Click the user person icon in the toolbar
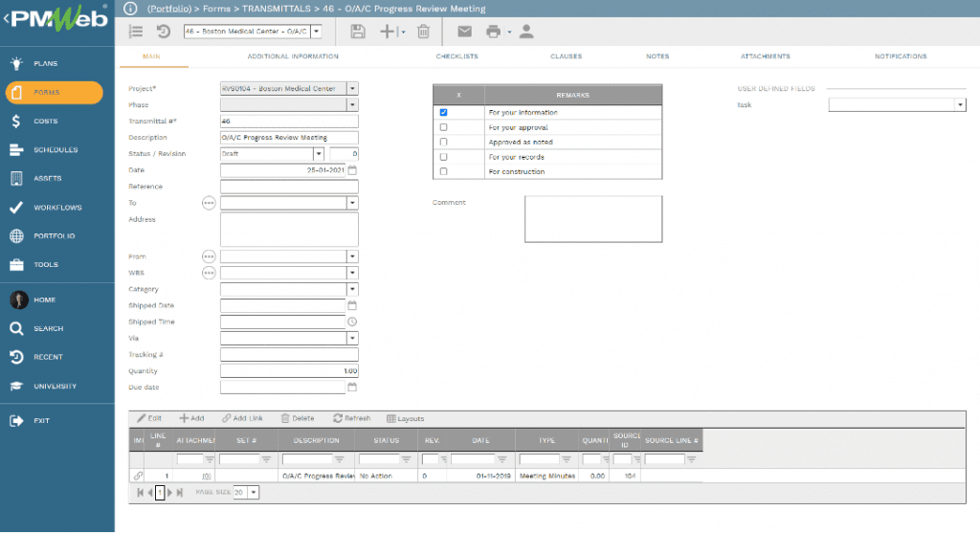The width and height of the screenshot is (980, 533). click(526, 32)
